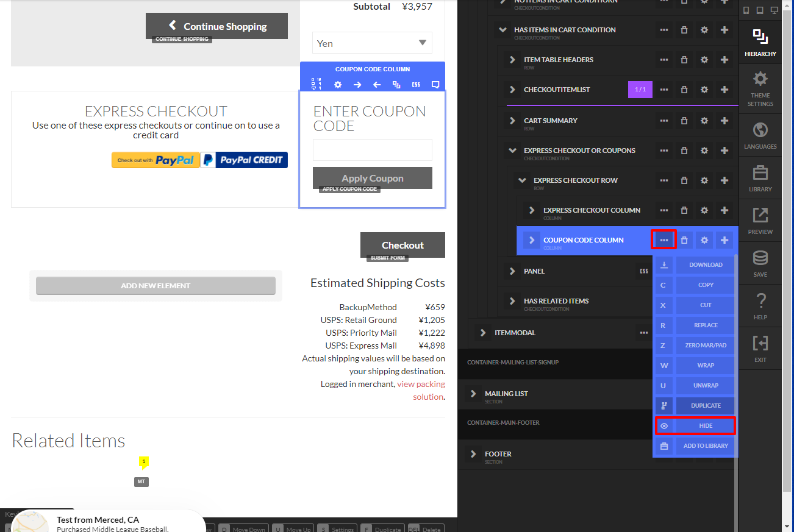Choose Duplicate from the context menu
Screen dimensions: 794x532
click(695, 406)
